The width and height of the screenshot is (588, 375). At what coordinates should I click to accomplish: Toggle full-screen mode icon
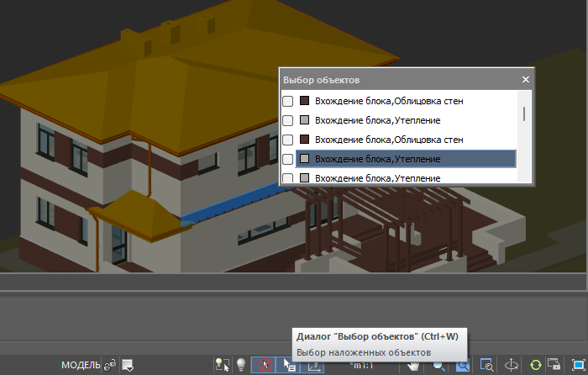click(578, 364)
